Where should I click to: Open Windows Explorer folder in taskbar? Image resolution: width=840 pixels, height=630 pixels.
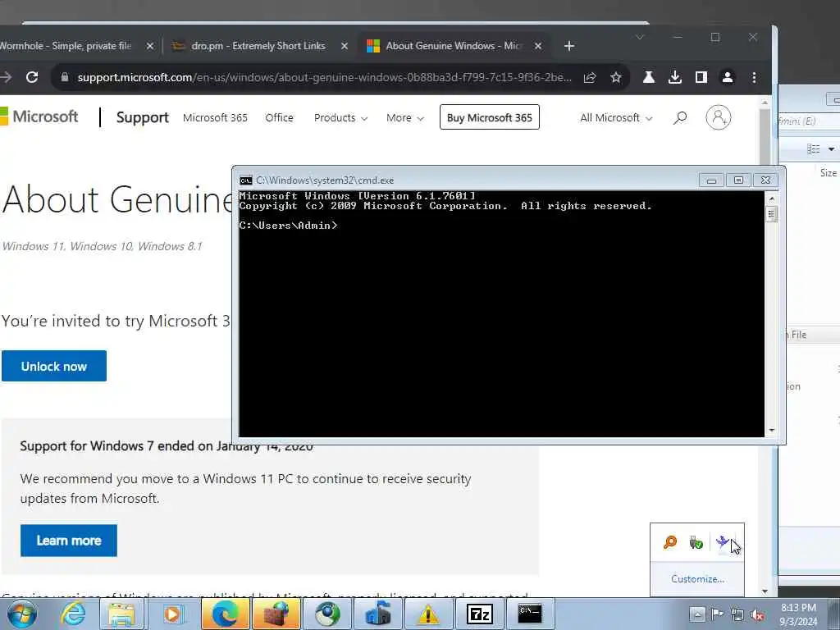point(122,614)
